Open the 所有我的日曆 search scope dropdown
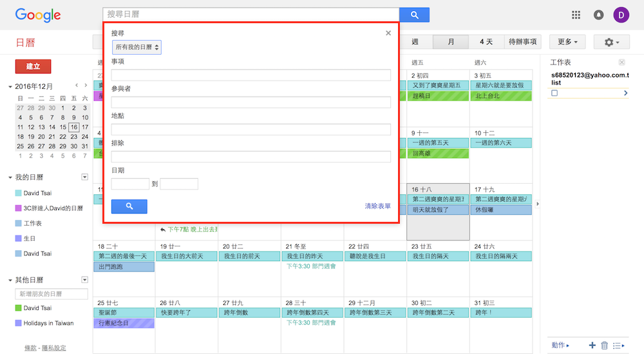This screenshot has height=354, width=644. pos(137,48)
